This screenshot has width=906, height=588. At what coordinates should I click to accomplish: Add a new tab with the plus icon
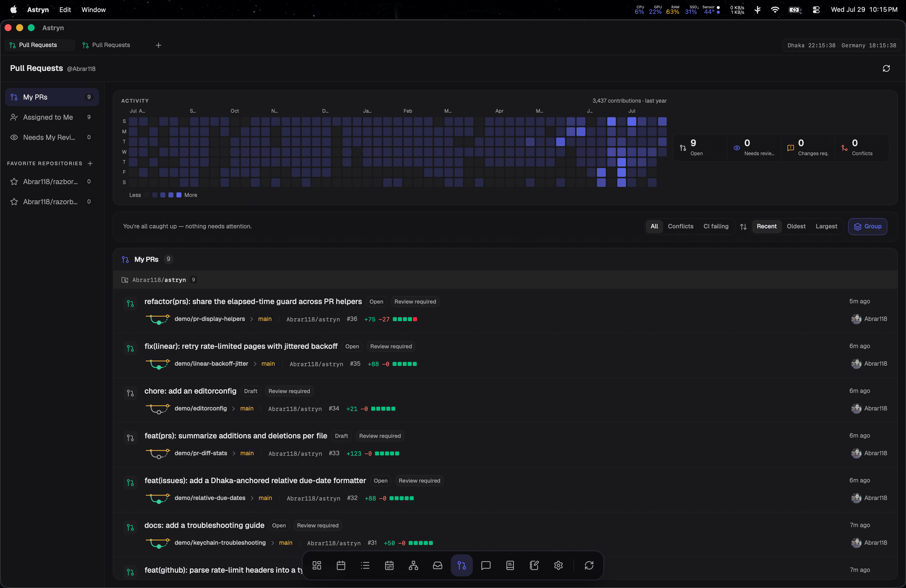tap(159, 45)
